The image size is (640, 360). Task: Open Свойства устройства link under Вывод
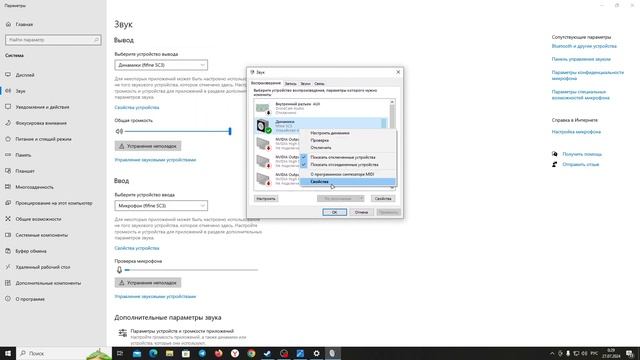(137, 107)
